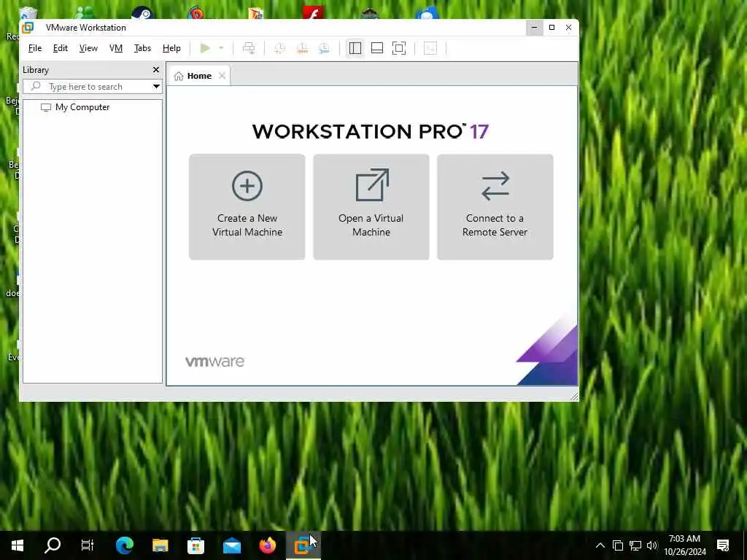Viewport: 747px width, 560px height.
Task: Minimize the VMware Workstation window
Action: 535,28
